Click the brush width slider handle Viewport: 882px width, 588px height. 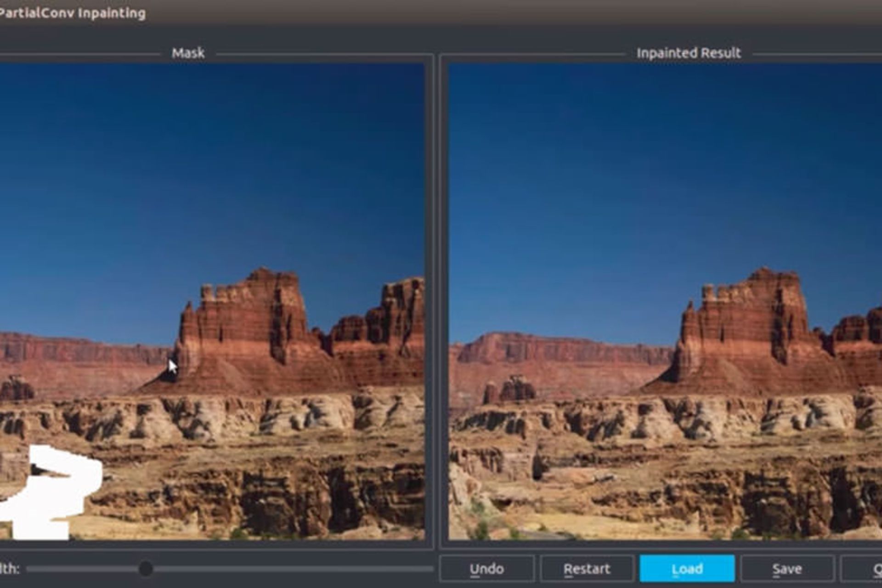coord(146,569)
